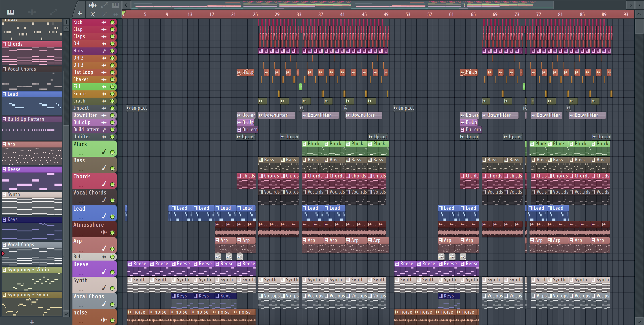Click the note icon on the Lead track
644x325 pixels.
104,216
